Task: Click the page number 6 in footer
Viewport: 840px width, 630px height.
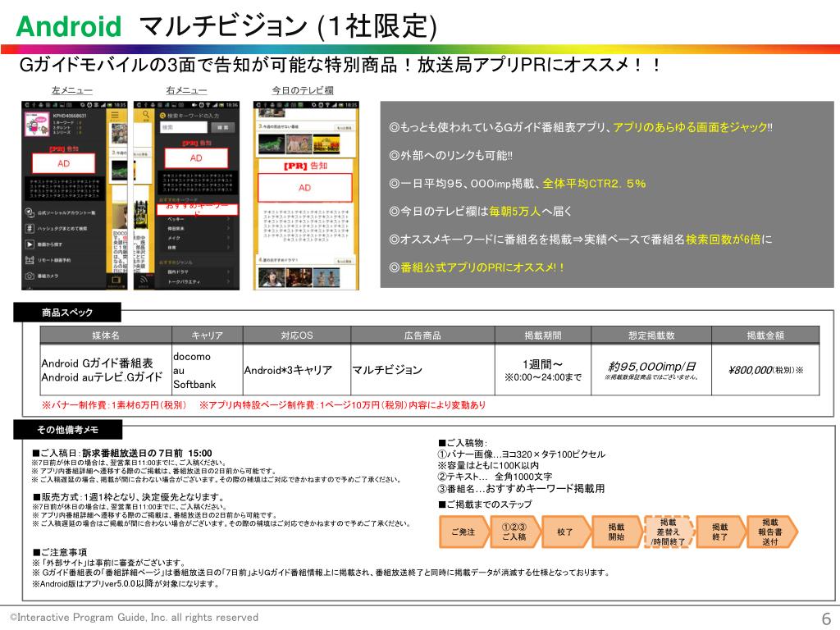Action: click(x=826, y=618)
